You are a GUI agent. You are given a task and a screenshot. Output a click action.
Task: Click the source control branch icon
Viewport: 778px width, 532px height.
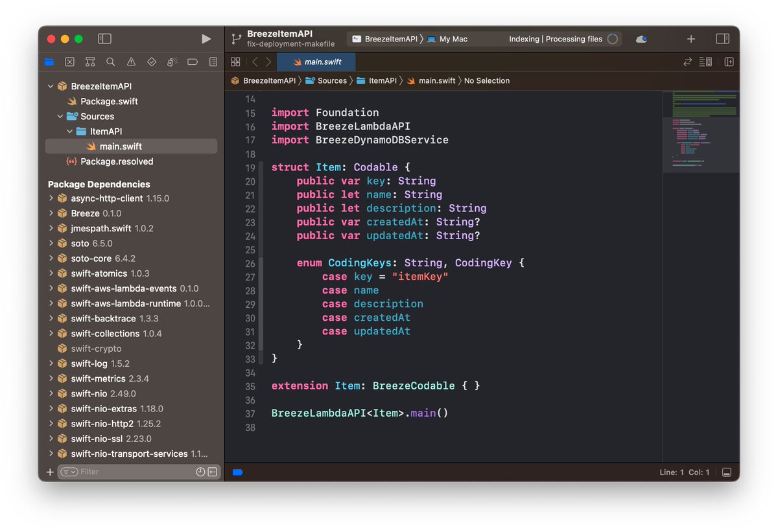236,39
